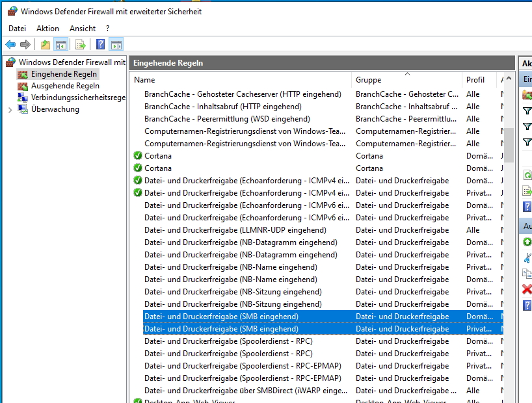Select Verbindungssicherheitsregeln in tree
The width and height of the screenshot is (532, 403).
(x=79, y=97)
